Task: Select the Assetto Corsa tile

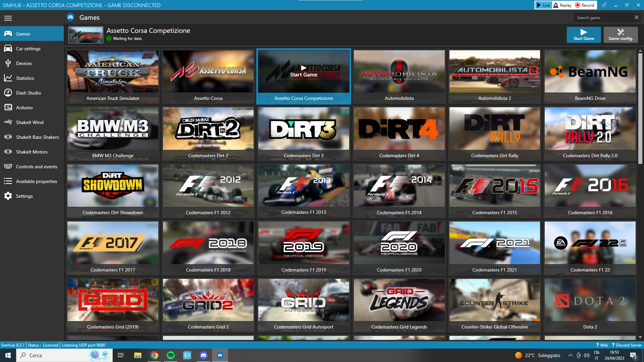Action: pyautogui.click(x=208, y=76)
